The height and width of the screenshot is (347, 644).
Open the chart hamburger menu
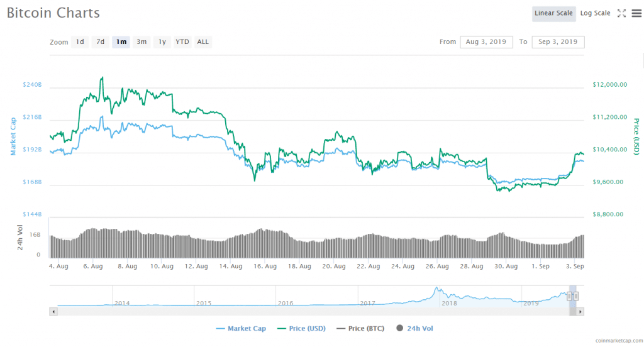pyautogui.click(x=636, y=13)
